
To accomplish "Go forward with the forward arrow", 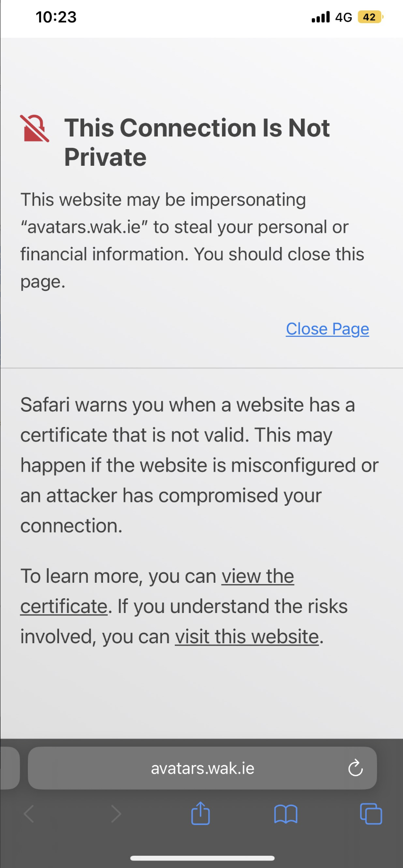I will [116, 814].
